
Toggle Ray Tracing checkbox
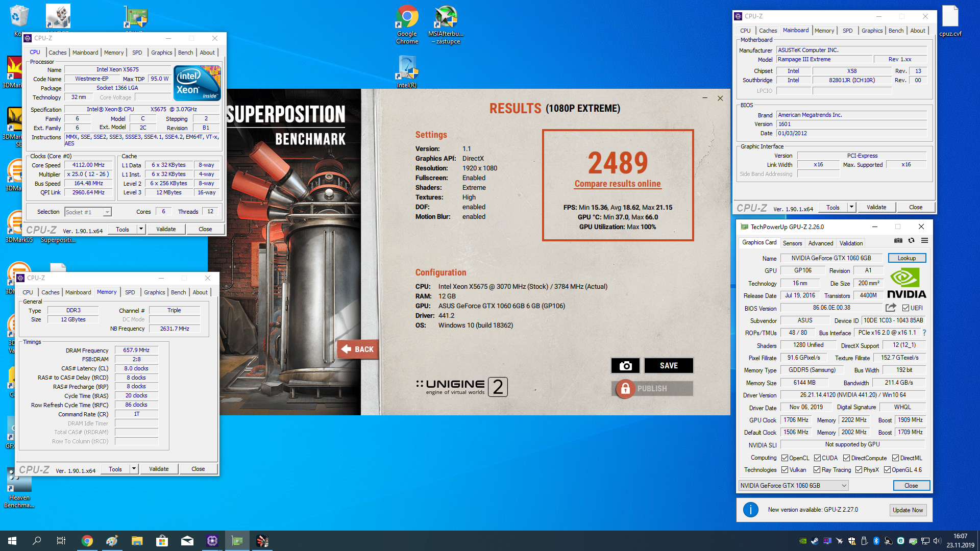coord(817,470)
